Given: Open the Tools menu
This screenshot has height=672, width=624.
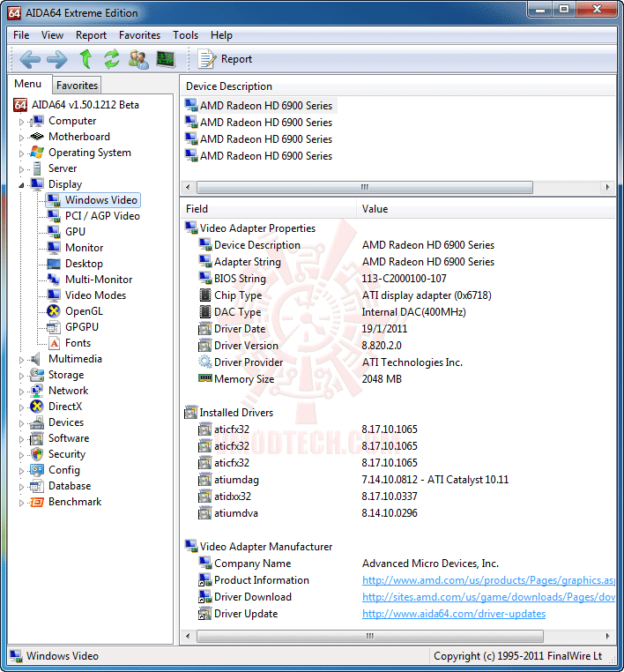Looking at the screenshot, I should coord(185,35).
